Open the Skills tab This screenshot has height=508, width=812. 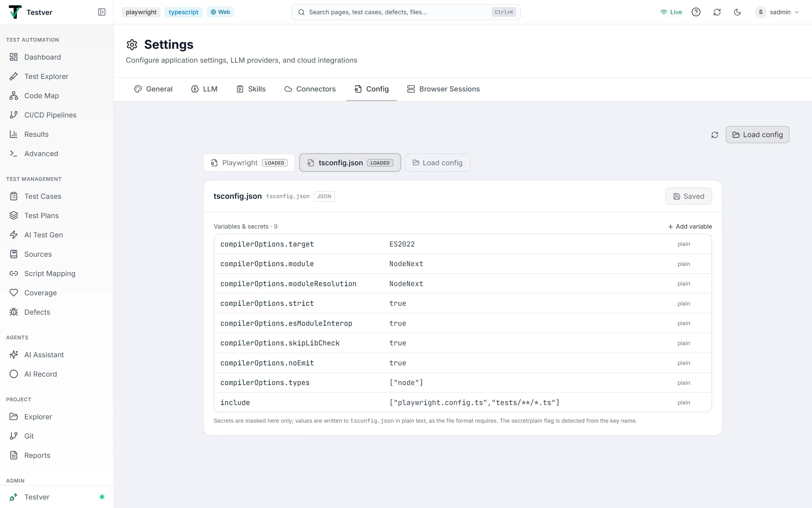click(251, 89)
